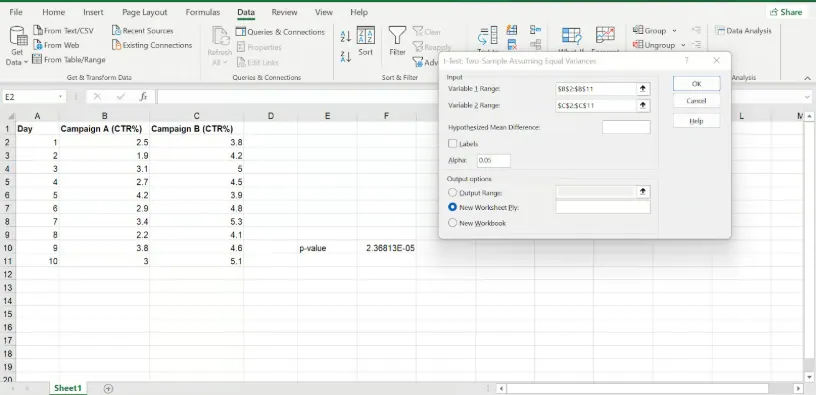Toggle the Filter funnel
816x395 pixels.
pyautogui.click(x=398, y=42)
